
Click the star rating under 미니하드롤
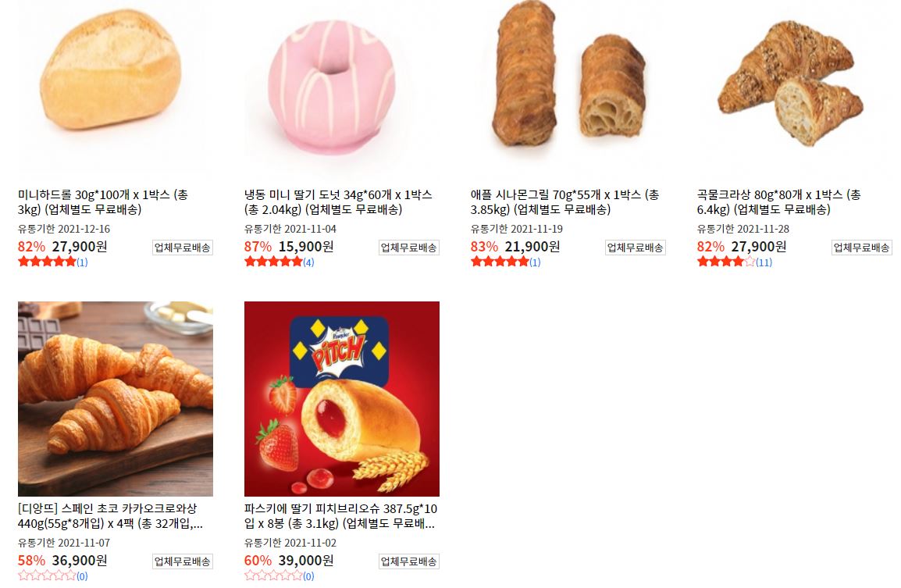pyautogui.click(x=47, y=262)
